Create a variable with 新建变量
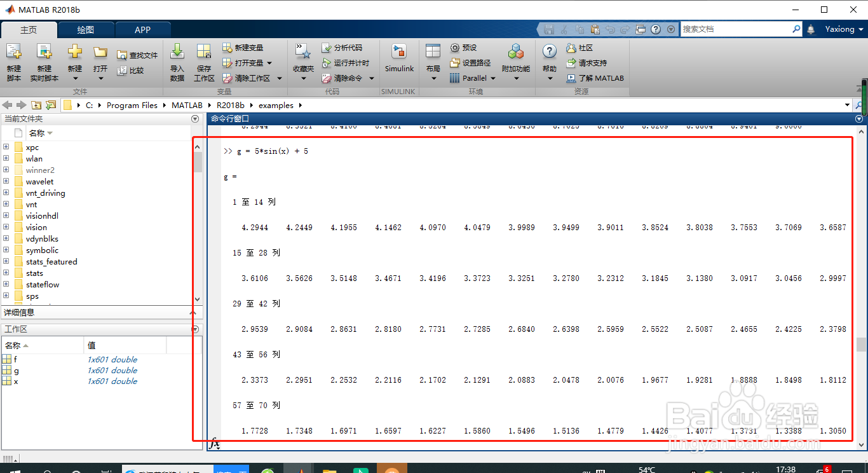The height and width of the screenshot is (473, 868). 243,48
